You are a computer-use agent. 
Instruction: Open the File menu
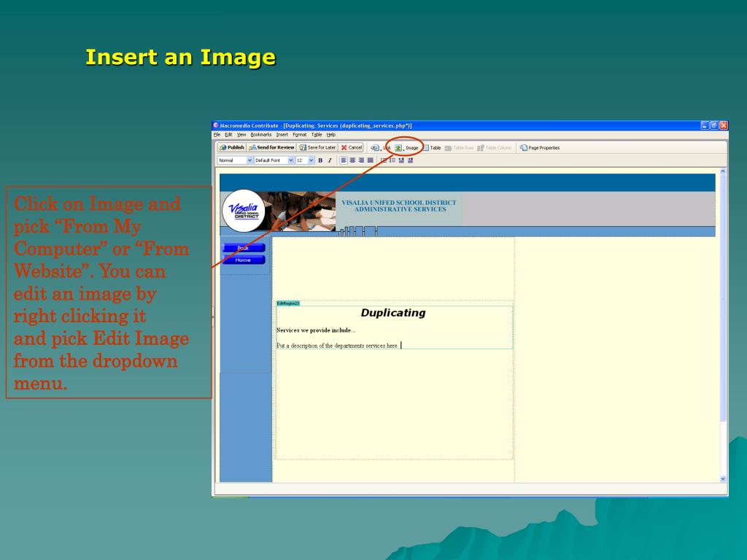click(x=217, y=135)
